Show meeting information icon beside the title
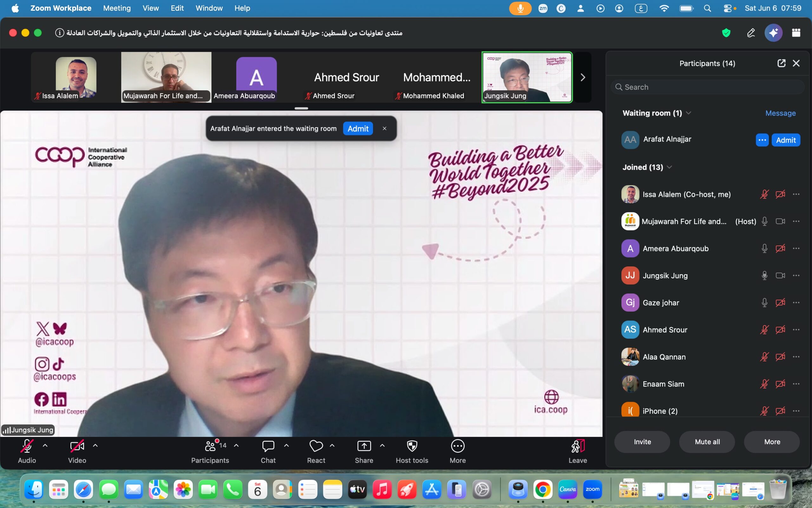 [x=59, y=33]
